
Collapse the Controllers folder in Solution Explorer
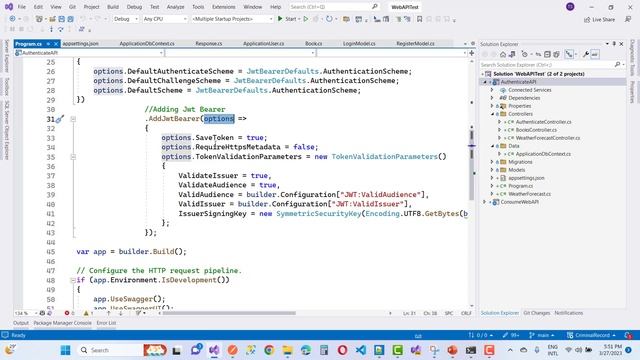tap(492, 114)
